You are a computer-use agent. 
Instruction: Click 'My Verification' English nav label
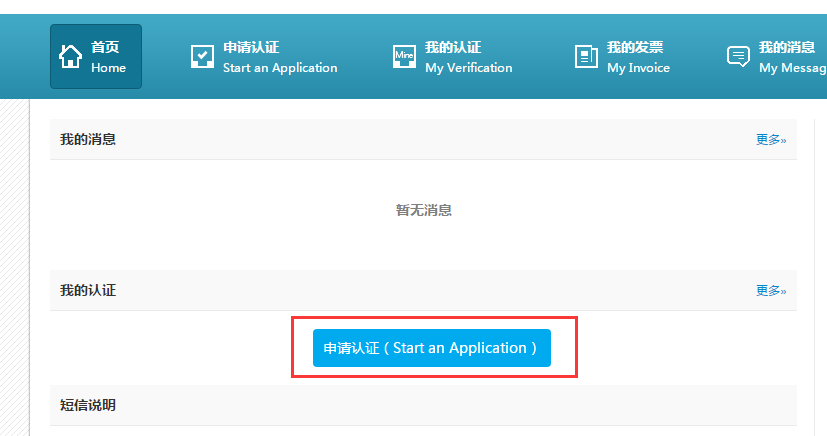[468, 68]
